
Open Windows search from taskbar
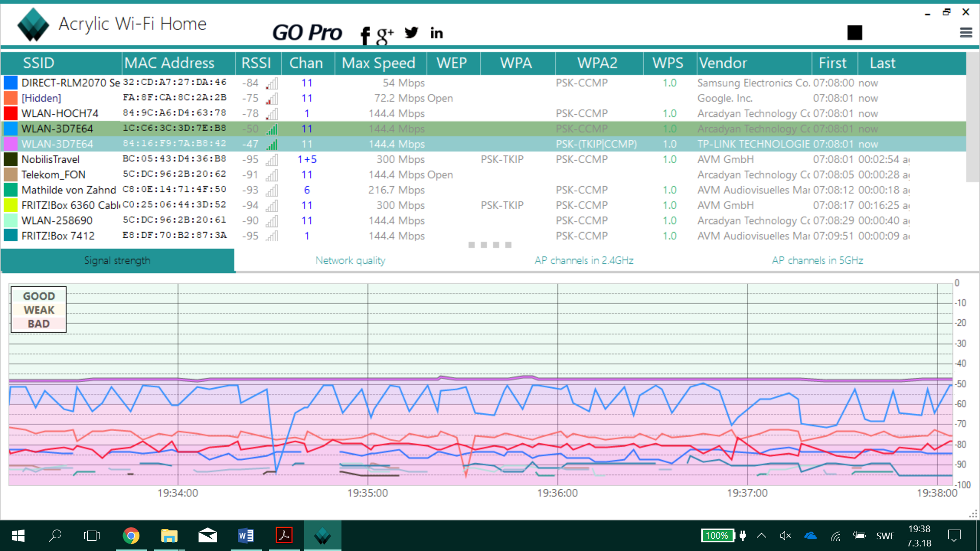(x=55, y=536)
